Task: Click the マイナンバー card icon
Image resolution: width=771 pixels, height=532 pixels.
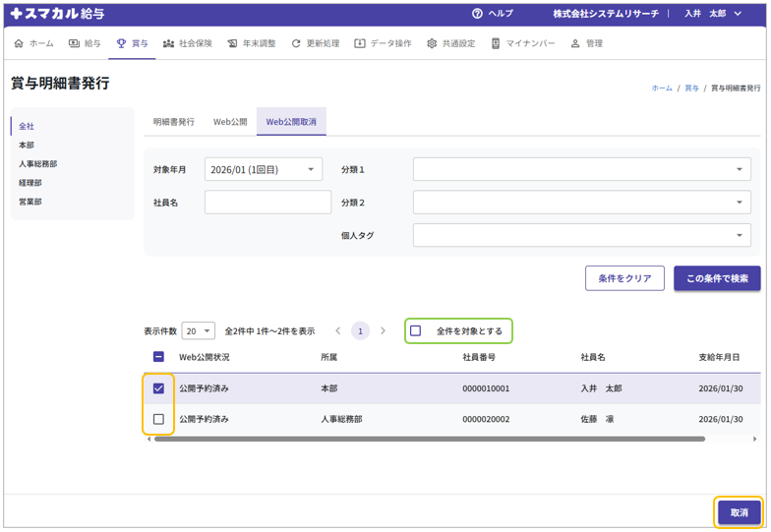Action: pos(496,44)
